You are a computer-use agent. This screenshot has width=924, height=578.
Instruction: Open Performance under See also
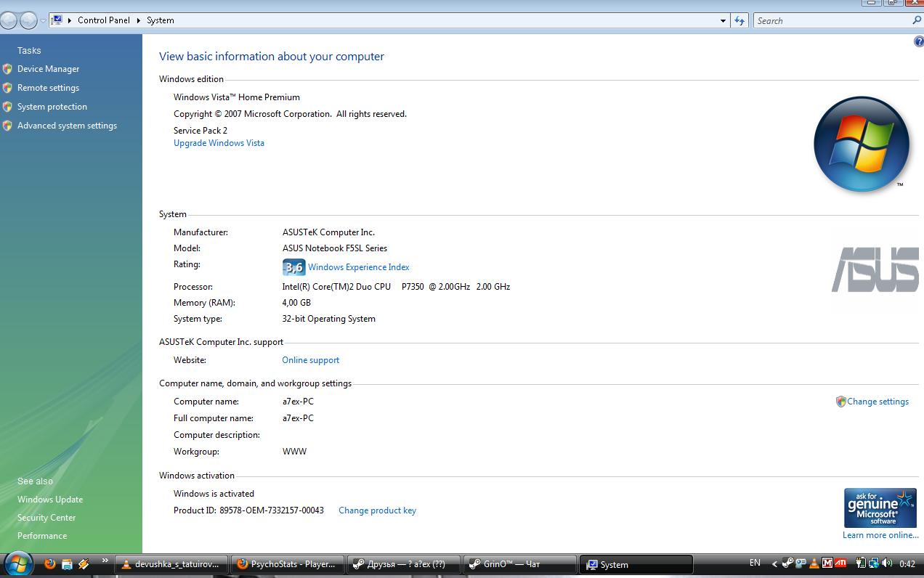(x=42, y=536)
